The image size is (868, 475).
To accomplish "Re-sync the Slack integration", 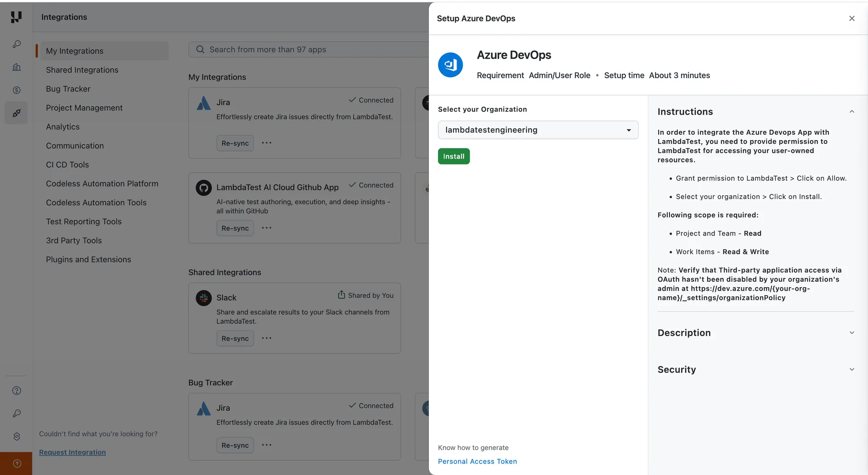I will (x=235, y=338).
